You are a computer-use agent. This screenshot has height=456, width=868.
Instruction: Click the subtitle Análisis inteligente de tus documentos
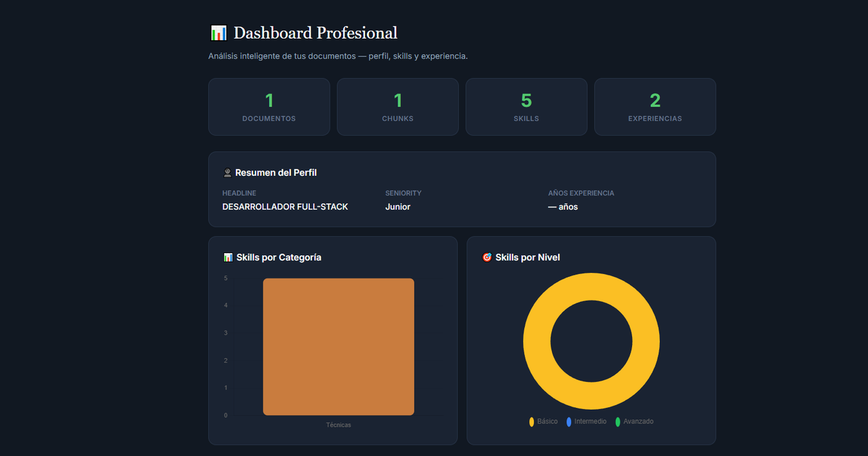[338, 56]
